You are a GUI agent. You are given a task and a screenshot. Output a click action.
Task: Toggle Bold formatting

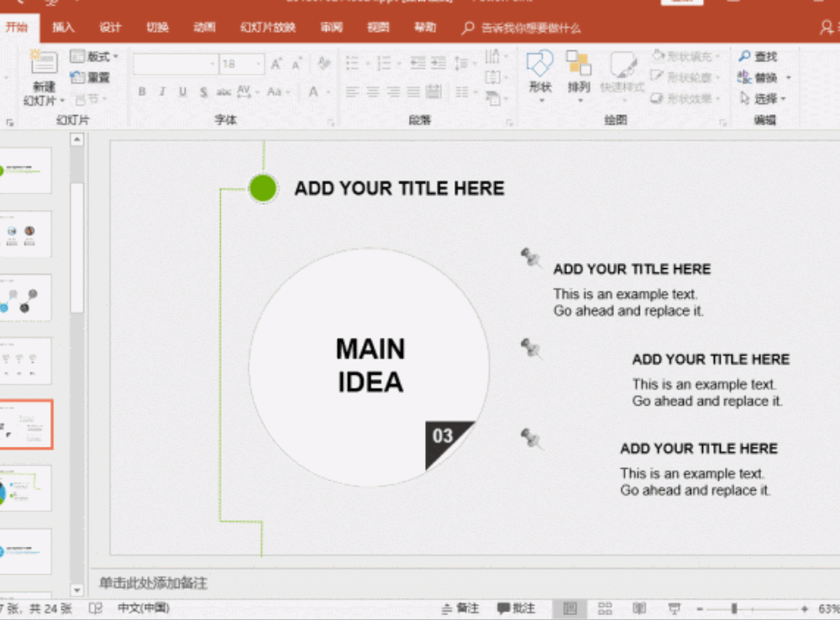(141, 92)
